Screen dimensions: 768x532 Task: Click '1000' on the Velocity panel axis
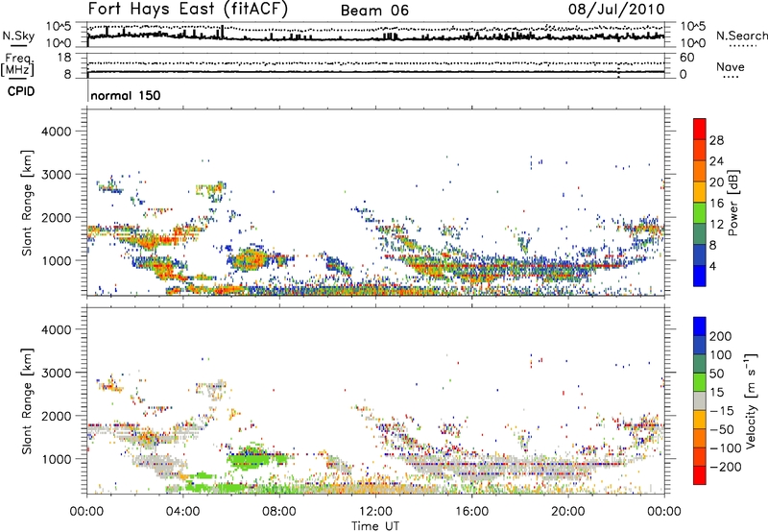click(x=56, y=459)
